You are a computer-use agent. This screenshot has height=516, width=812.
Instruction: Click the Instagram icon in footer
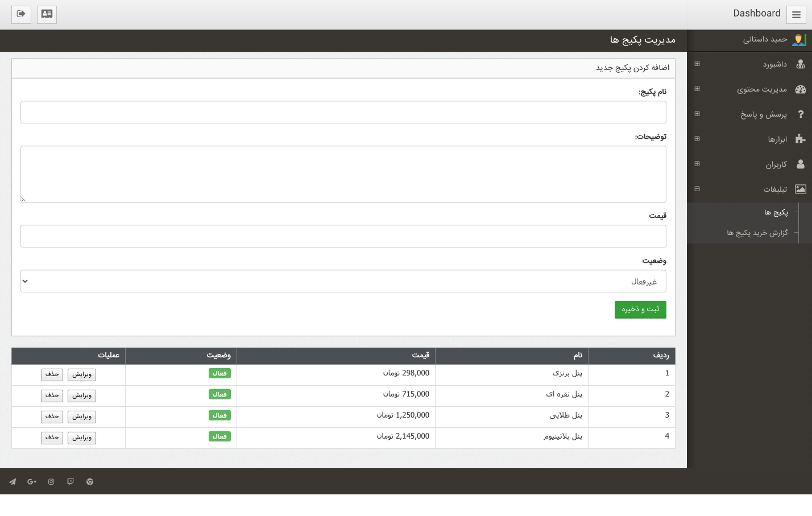coord(51,482)
